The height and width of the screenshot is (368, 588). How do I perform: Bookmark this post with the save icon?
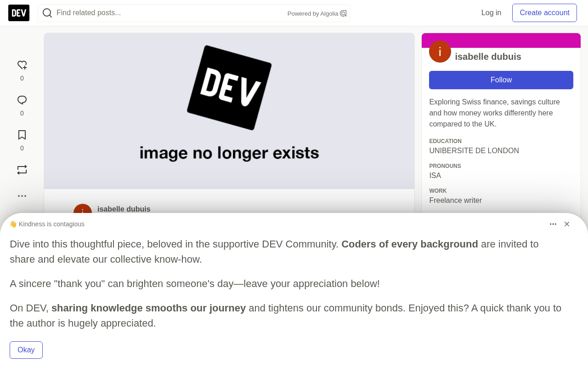tap(22, 135)
